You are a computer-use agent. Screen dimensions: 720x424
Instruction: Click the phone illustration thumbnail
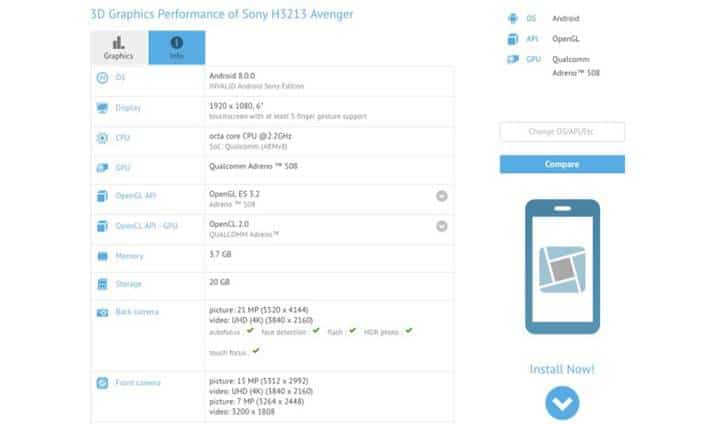point(562,266)
